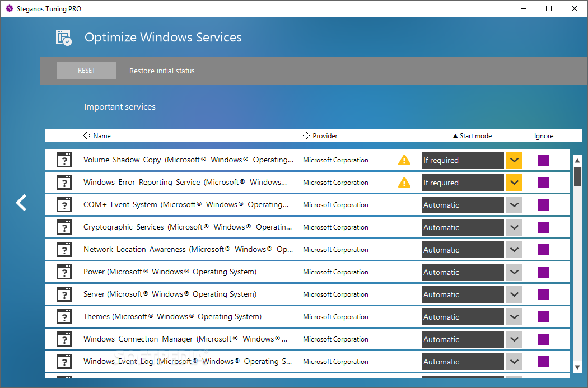Select Windows Error Reporting Service name
The width and height of the screenshot is (588, 388).
[185, 182]
